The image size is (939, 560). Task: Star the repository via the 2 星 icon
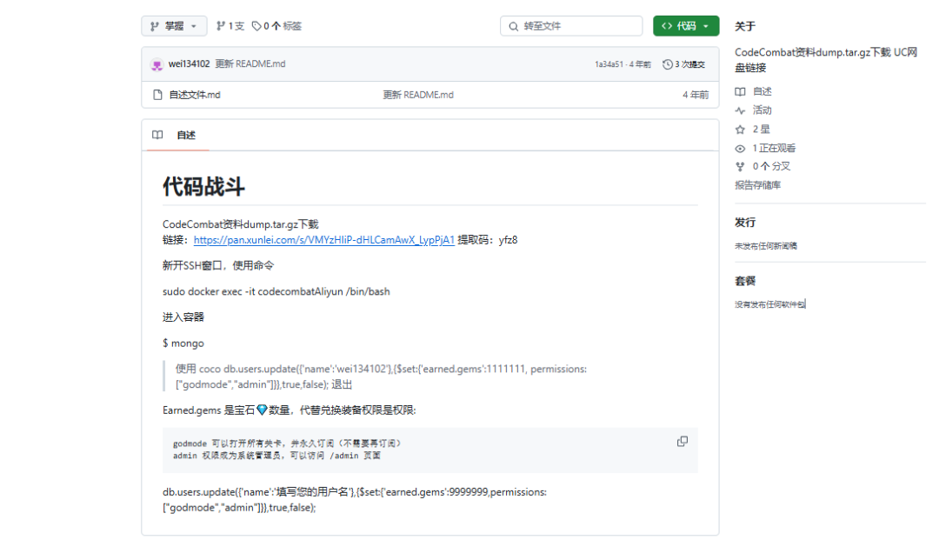coord(753,129)
